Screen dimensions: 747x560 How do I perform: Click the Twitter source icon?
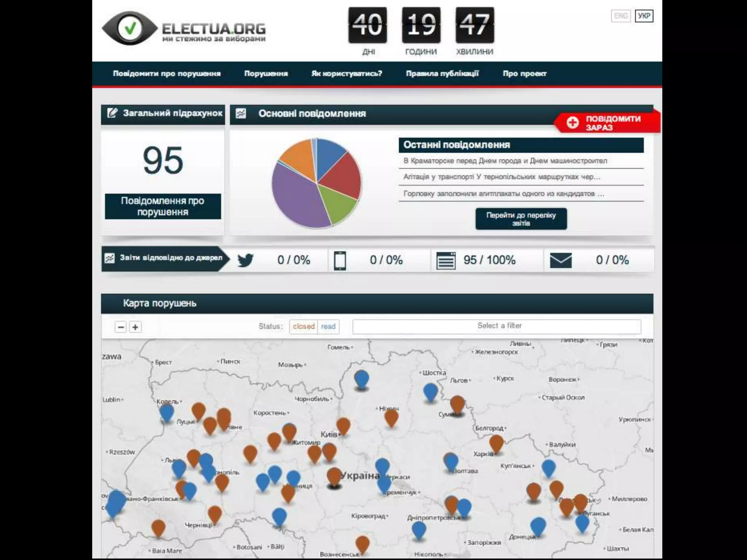pyautogui.click(x=245, y=260)
